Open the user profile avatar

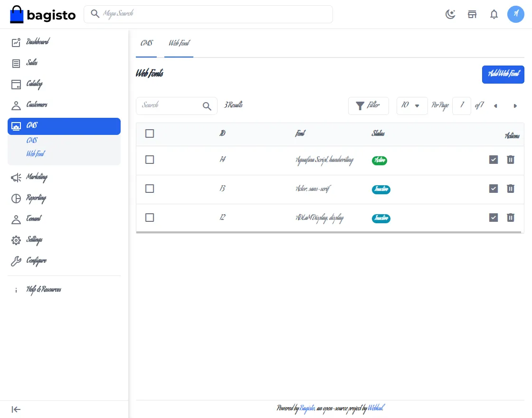click(x=516, y=14)
